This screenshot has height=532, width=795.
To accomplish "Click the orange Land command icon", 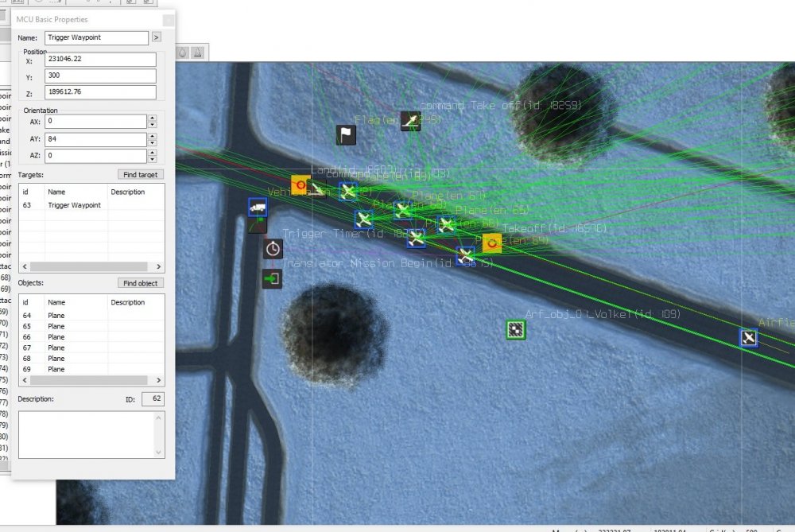I will tap(301, 185).
